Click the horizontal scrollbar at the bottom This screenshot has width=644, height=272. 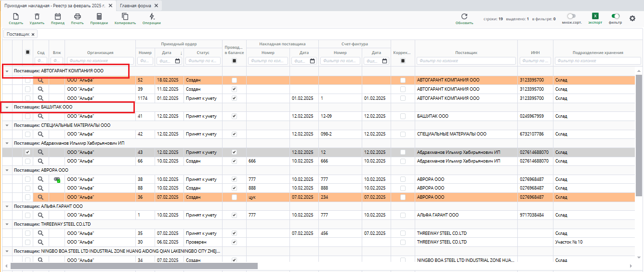(134, 266)
